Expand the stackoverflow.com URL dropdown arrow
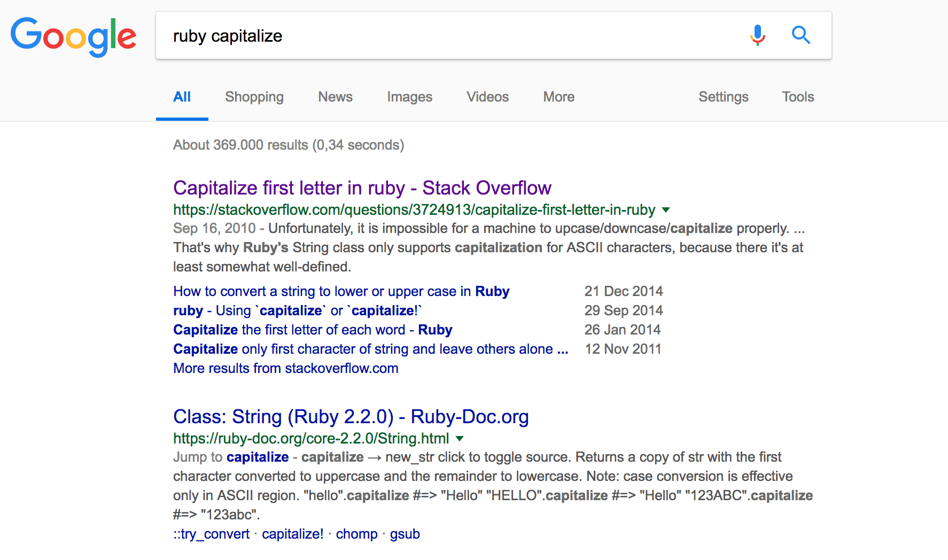The width and height of the screenshot is (948, 560). click(x=666, y=210)
